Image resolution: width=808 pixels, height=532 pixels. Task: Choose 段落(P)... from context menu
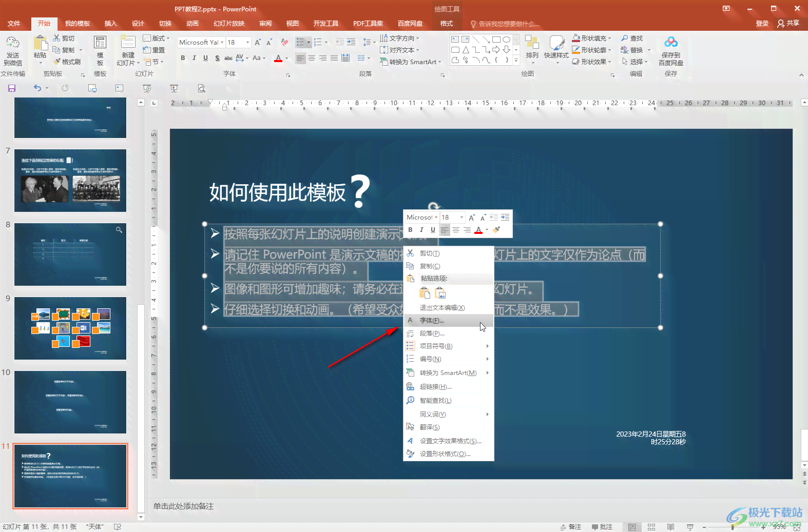(x=449, y=333)
